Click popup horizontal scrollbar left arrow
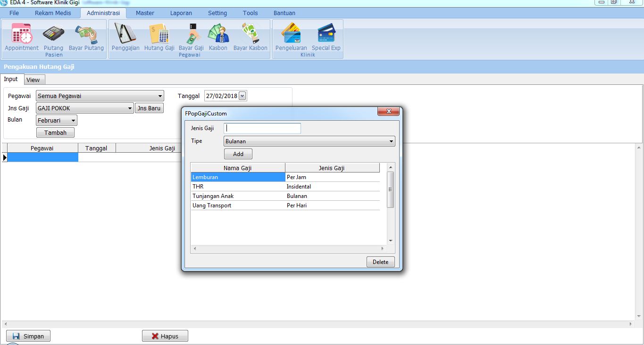 (195, 248)
